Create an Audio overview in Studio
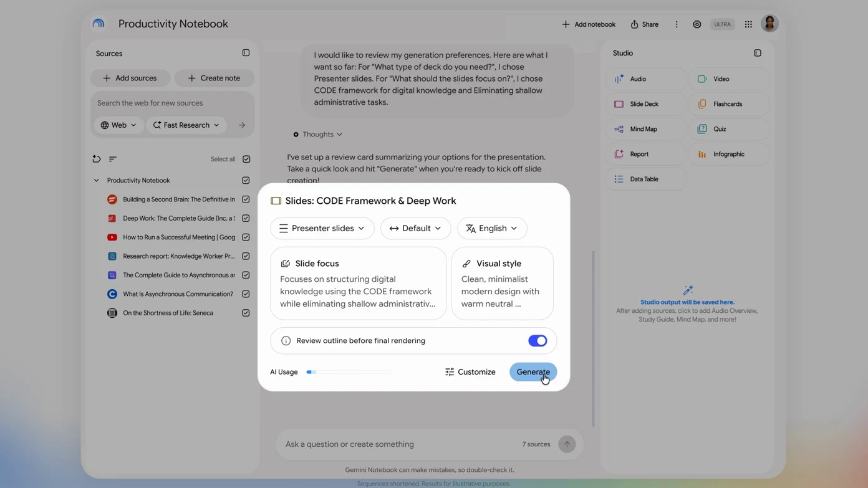 pos(646,79)
